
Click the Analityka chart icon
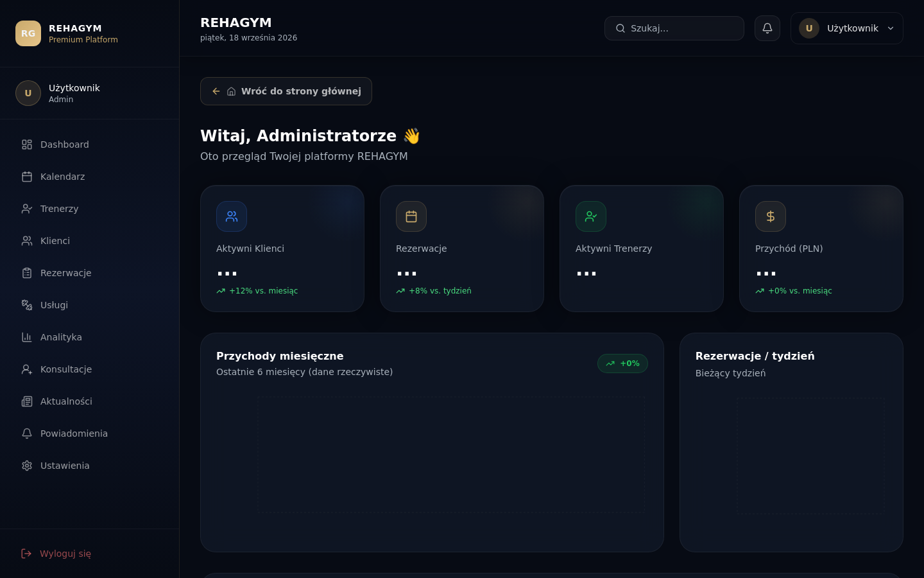point(27,337)
